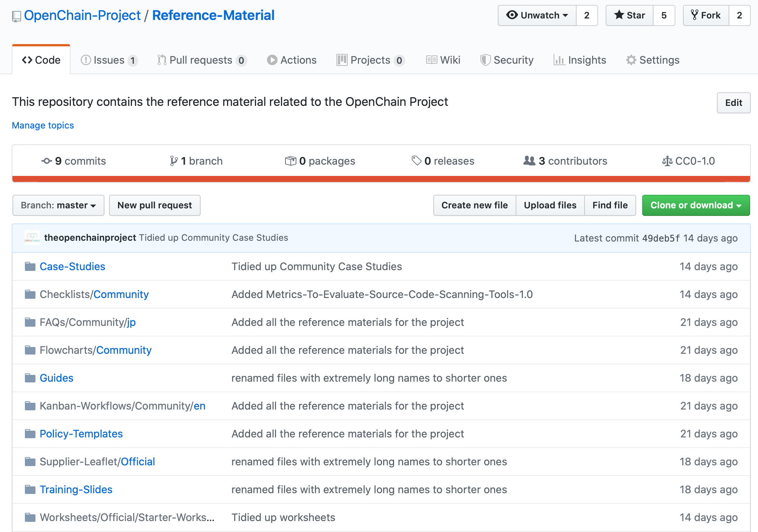Switch to the Code tab
758x532 pixels.
pos(41,60)
